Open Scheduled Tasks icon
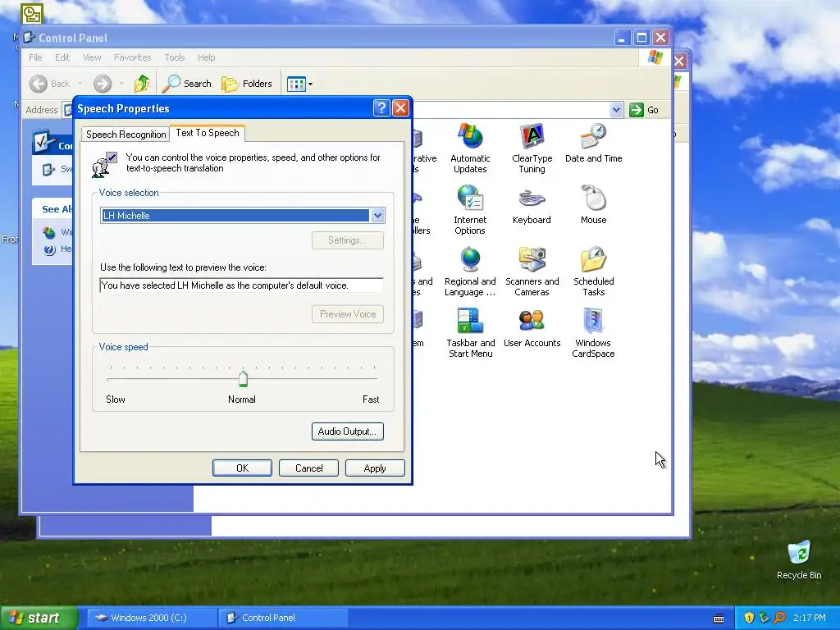Viewport: 840px width, 630px height. click(x=593, y=272)
